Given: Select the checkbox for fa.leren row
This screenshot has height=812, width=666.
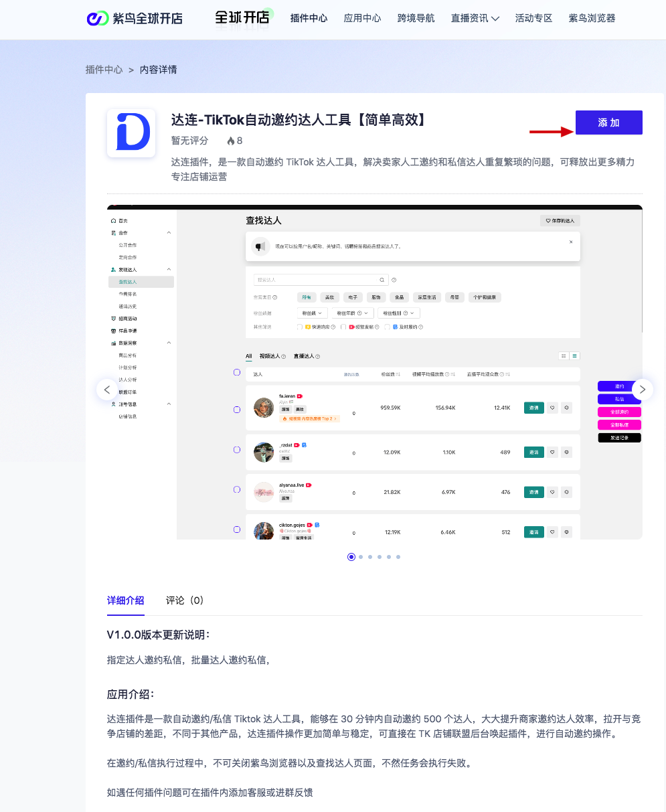Looking at the screenshot, I should tap(237, 409).
